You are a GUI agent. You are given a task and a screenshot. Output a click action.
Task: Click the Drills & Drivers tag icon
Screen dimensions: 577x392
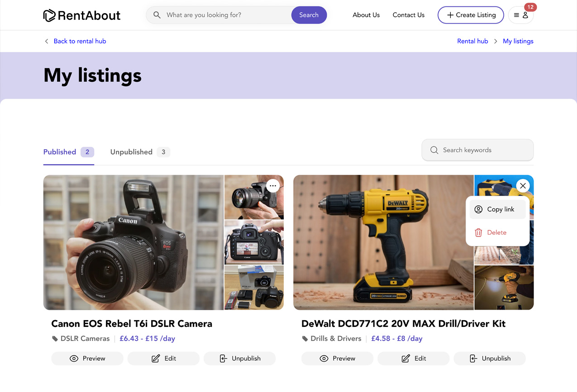point(305,339)
